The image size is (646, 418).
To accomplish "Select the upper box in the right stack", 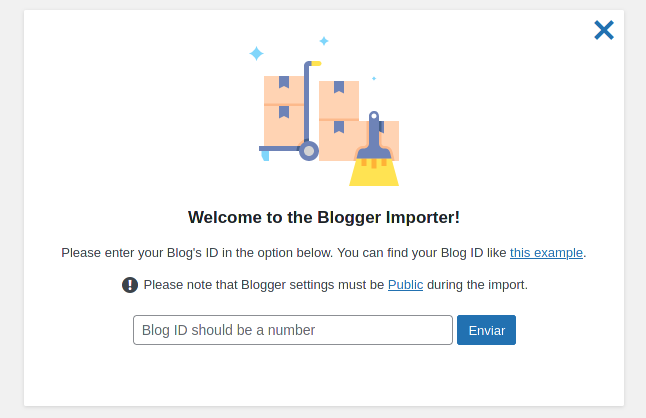I will (339, 100).
